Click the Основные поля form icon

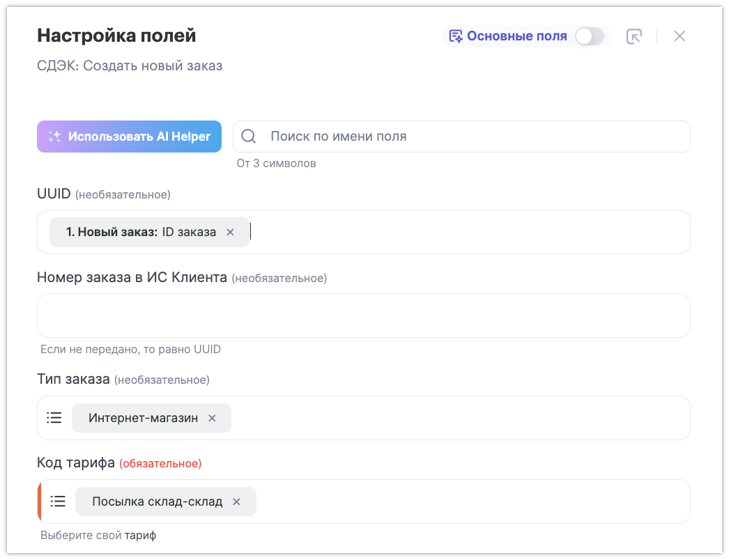tap(456, 36)
